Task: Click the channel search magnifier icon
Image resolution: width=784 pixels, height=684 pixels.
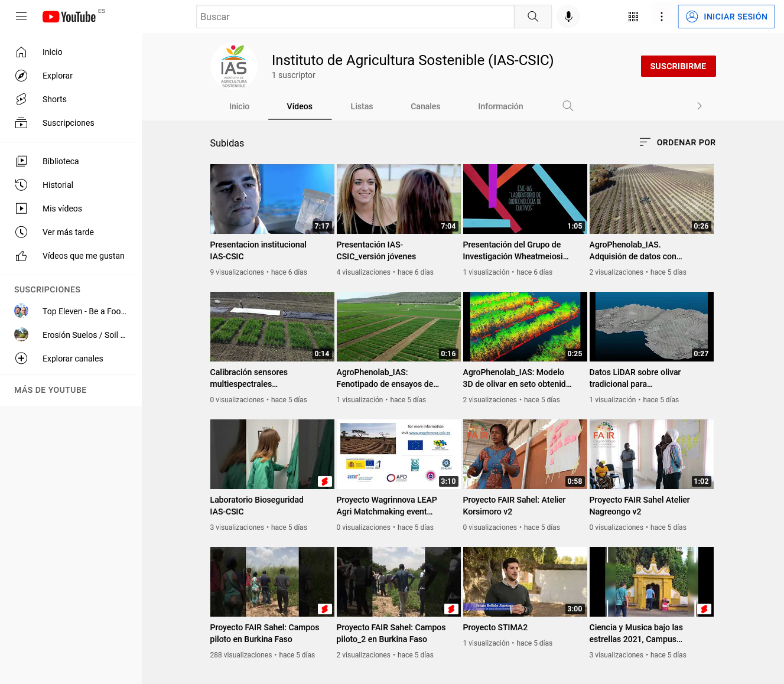Action: (568, 106)
